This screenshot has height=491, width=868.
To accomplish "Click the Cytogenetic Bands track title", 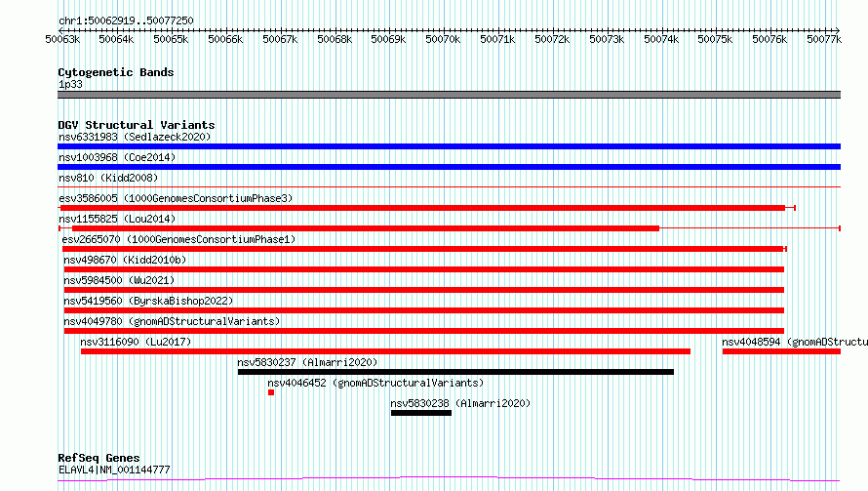I will click(x=116, y=72).
